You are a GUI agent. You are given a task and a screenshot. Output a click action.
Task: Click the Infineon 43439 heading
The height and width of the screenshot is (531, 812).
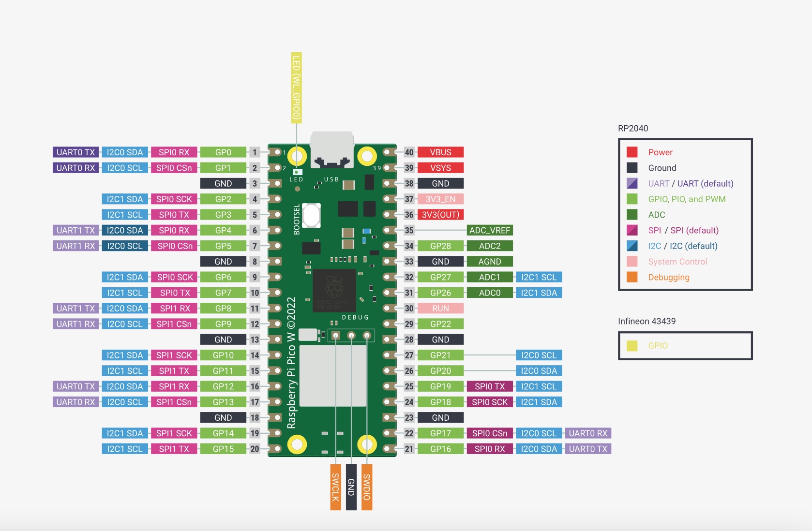647,321
